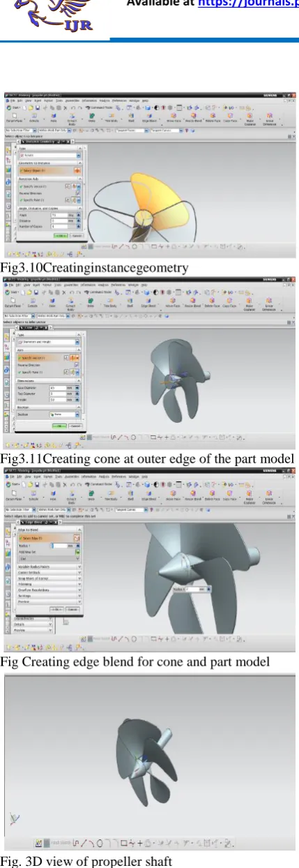Select Copy Face tool in Fig3.11 cone screenshot toolbar
Image resolution: width=299 pixels, height=868 pixels.
pos(229,301)
